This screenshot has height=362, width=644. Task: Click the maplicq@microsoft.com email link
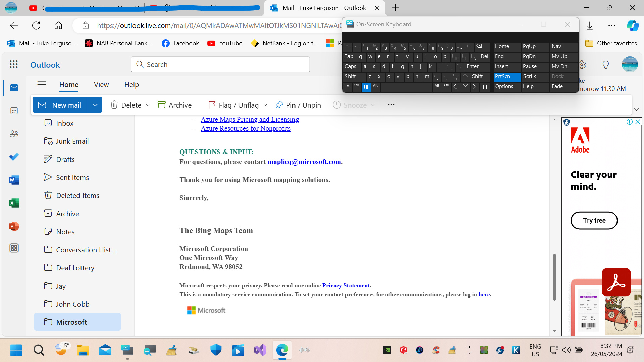point(304,162)
